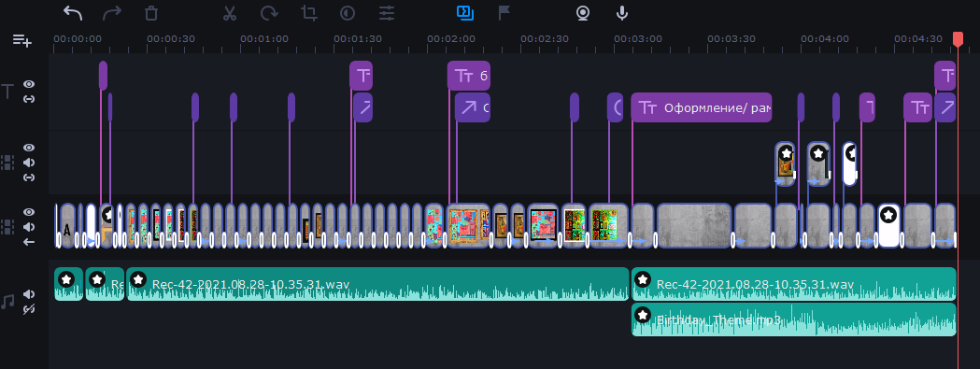Add a marker with the flag icon
980x369 pixels.
504,12
